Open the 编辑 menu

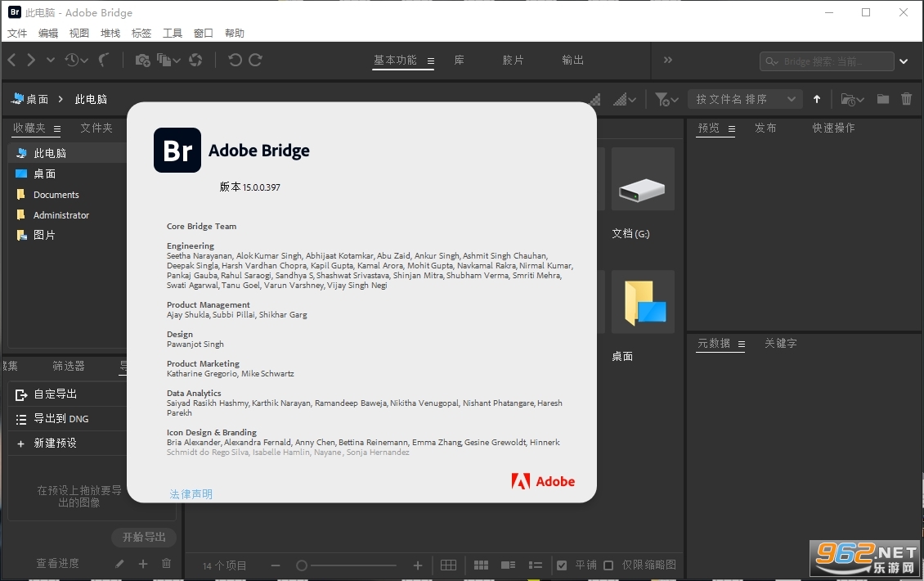point(48,33)
